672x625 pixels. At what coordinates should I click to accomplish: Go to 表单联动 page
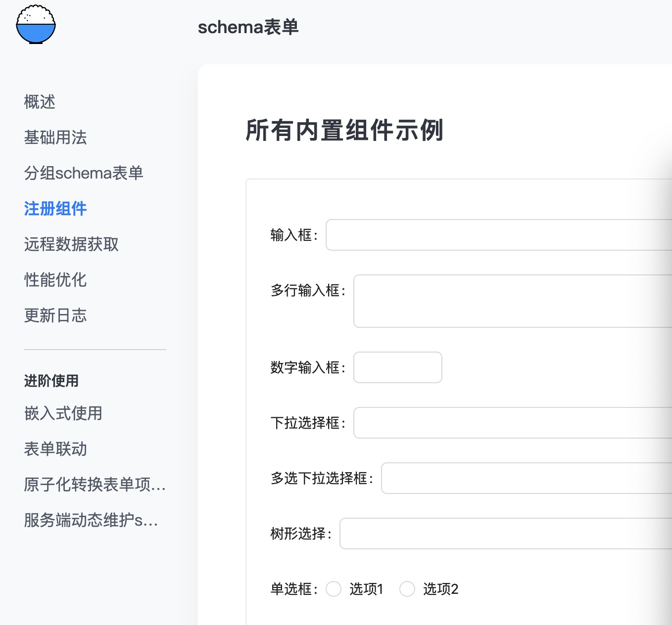[x=55, y=449]
